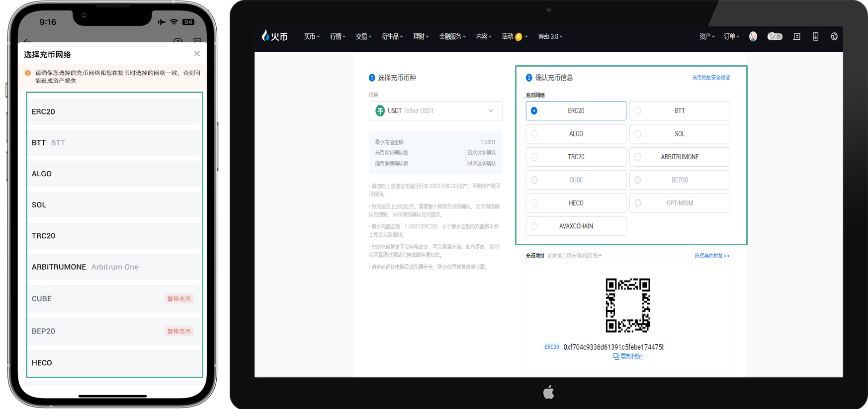
Task: Click the 复制地址 copy address link
Action: pos(631,356)
